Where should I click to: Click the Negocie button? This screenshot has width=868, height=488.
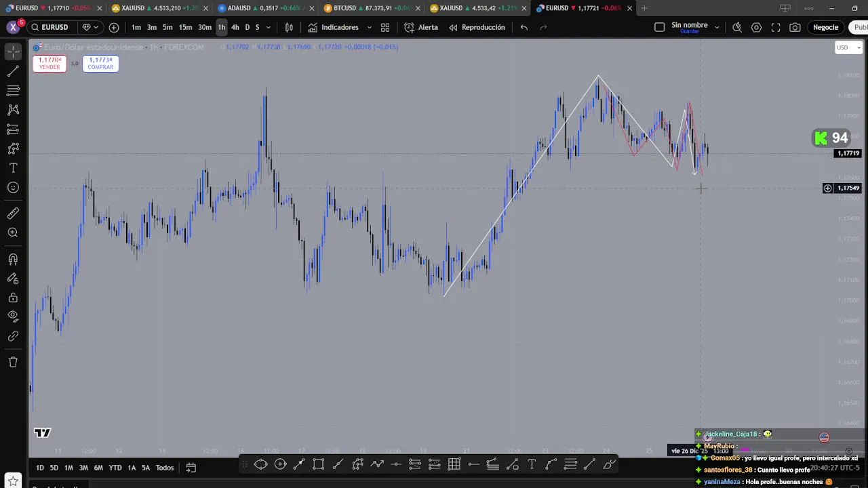pyautogui.click(x=825, y=27)
